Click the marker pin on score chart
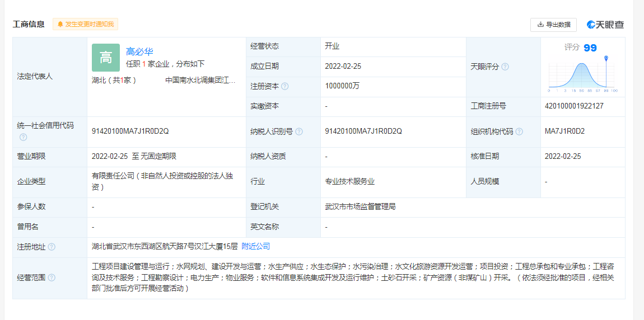Screen dimensions: 644x320 (x=606, y=58)
